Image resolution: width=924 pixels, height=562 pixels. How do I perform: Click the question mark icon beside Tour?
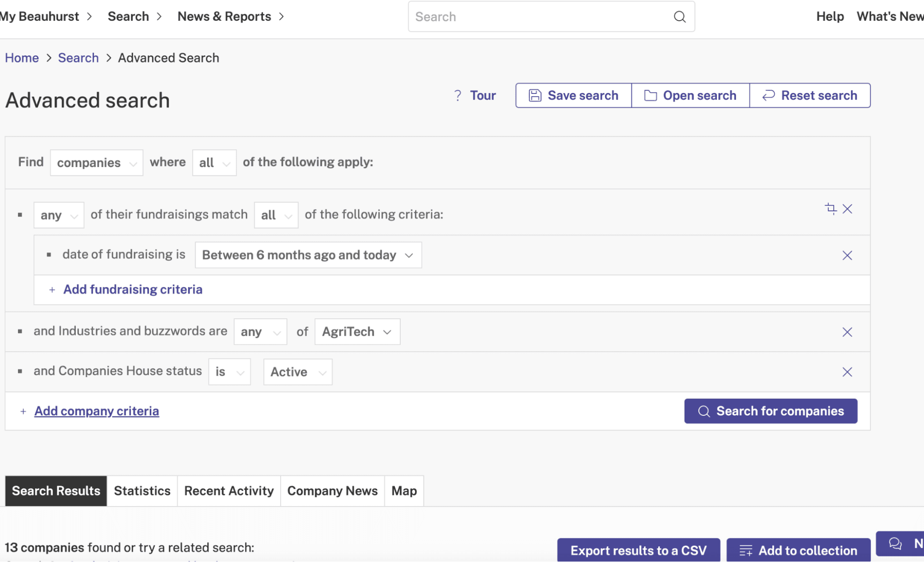[458, 95]
